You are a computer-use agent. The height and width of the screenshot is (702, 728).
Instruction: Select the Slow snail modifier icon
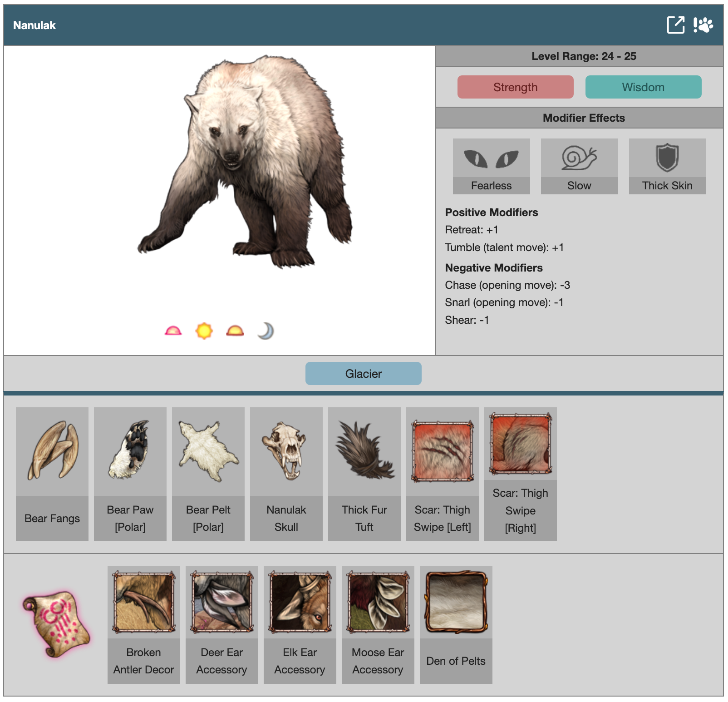(579, 158)
